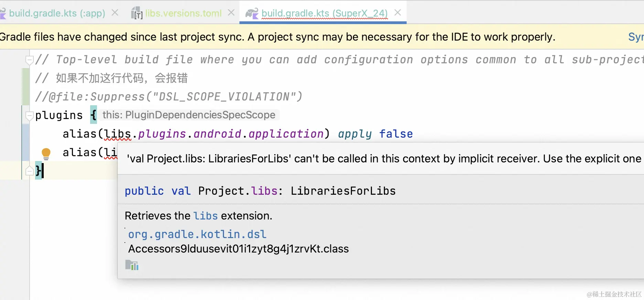This screenshot has width=644, height=300.
Task: Open the org.gradle.kotlin.dsl package link
Action: (197, 234)
